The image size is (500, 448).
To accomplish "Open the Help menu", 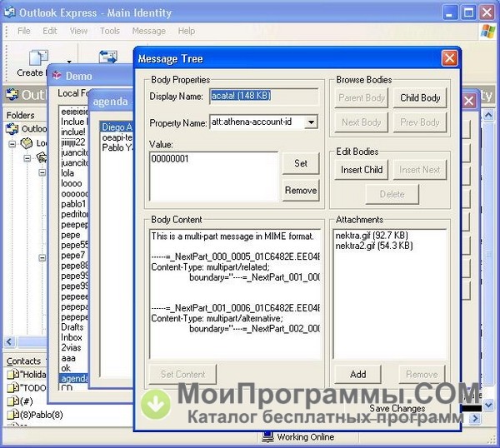I will coord(186,31).
